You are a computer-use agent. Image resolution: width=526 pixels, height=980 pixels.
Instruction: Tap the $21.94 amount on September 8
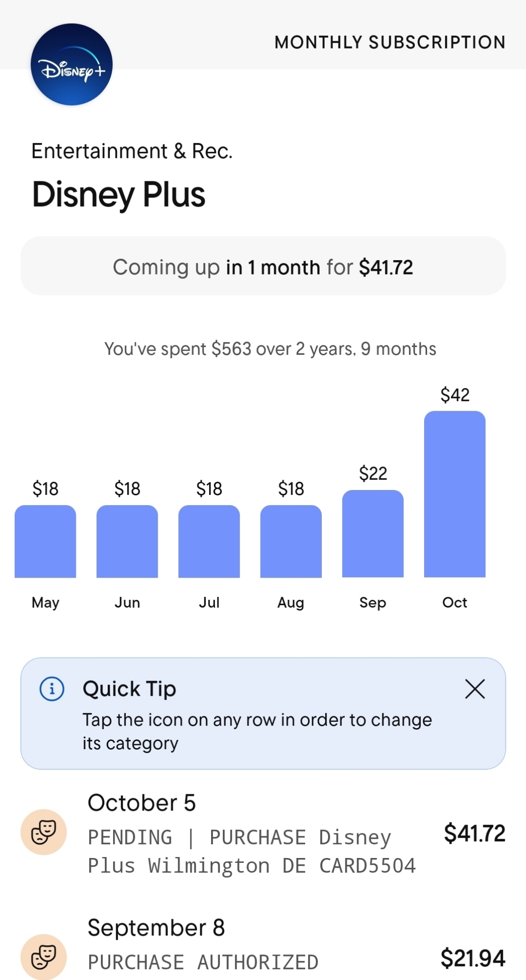473,958
